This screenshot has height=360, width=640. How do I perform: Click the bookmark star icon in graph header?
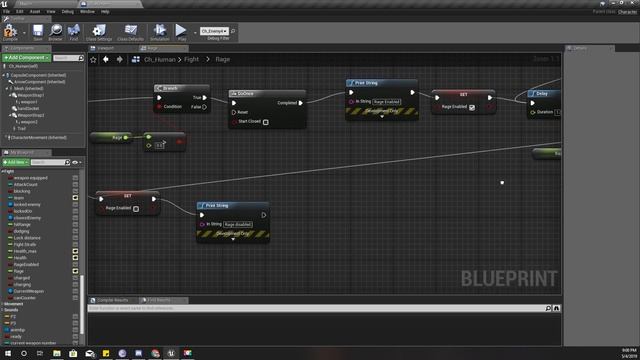(x=93, y=60)
